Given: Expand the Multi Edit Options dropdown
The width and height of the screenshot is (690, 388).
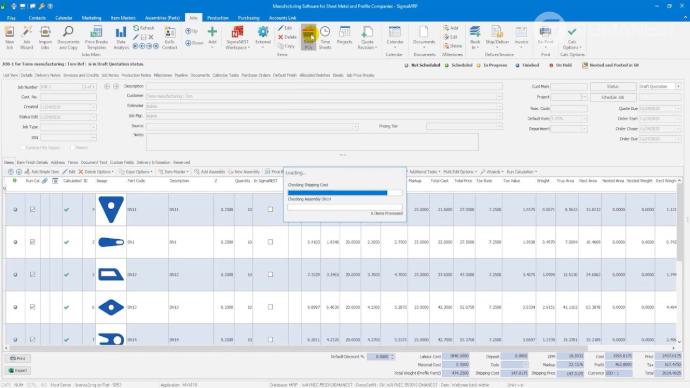Looking at the screenshot, I should click(460, 172).
